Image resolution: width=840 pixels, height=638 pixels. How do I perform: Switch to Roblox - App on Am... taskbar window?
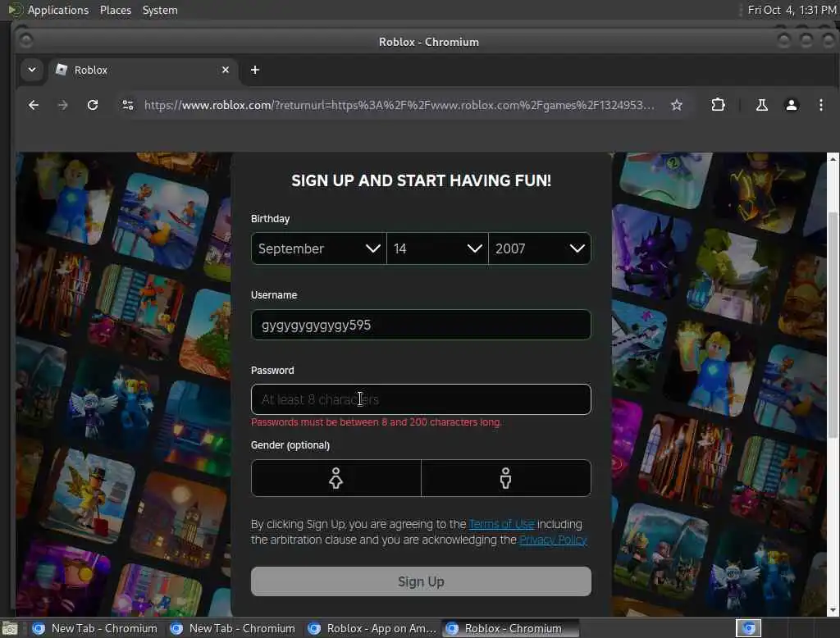click(x=373, y=628)
